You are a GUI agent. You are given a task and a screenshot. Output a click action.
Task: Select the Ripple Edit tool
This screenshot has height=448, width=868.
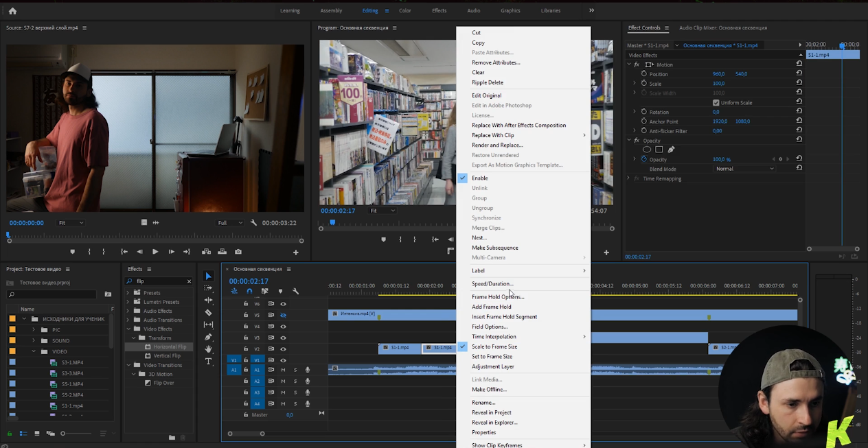point(209,300)
